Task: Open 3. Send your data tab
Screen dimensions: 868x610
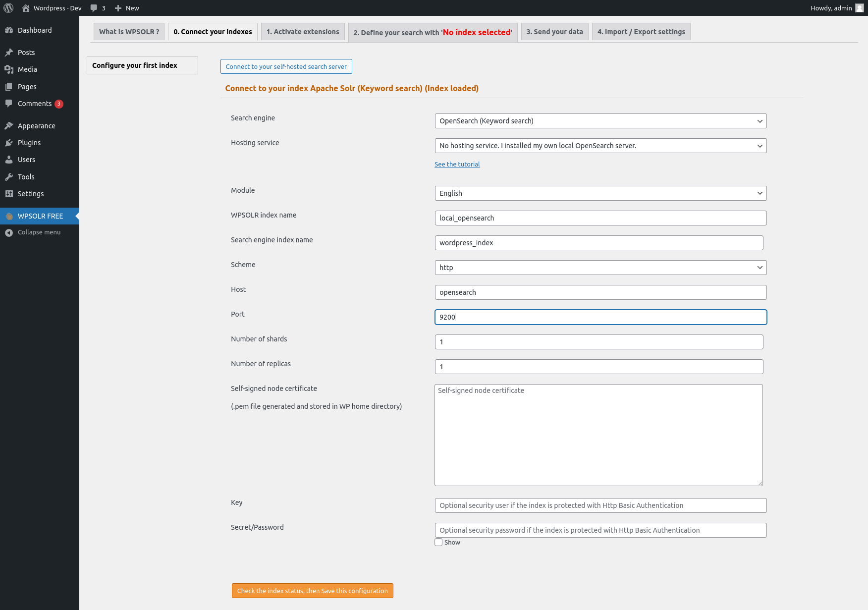Action: [x=554, y=32]
